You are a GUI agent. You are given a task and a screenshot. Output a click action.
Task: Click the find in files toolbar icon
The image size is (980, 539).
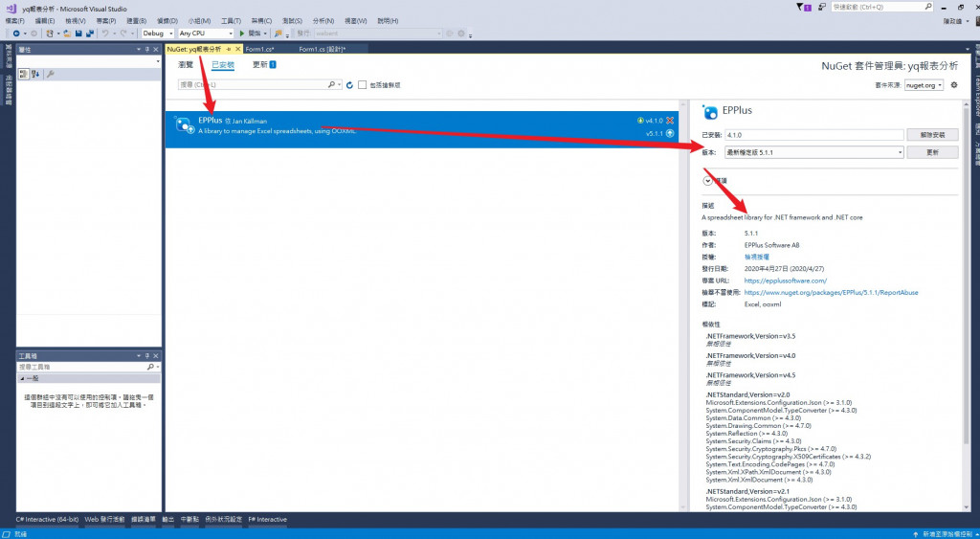(x=278, y=34)
